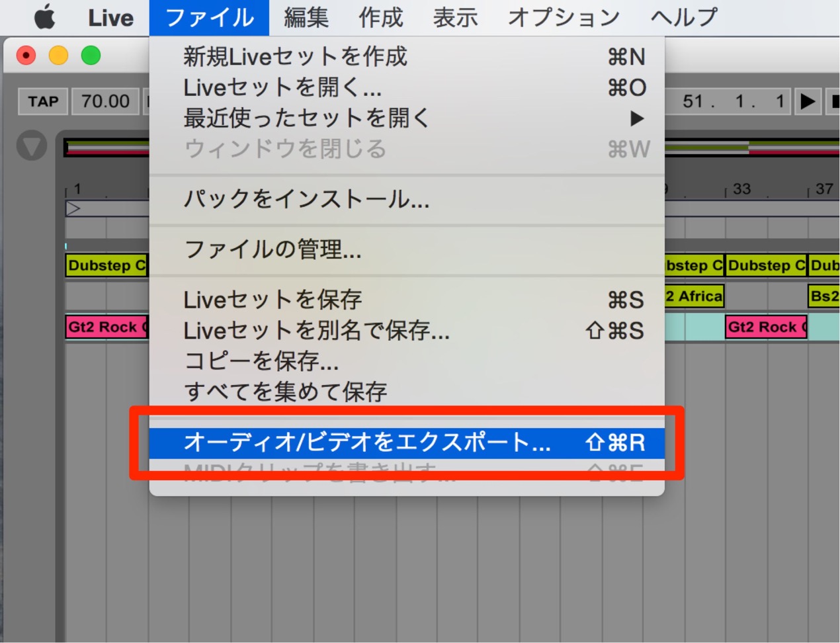Open the ヘルプ menu
Screen dimensions: 840x643
tap(683, 18)
